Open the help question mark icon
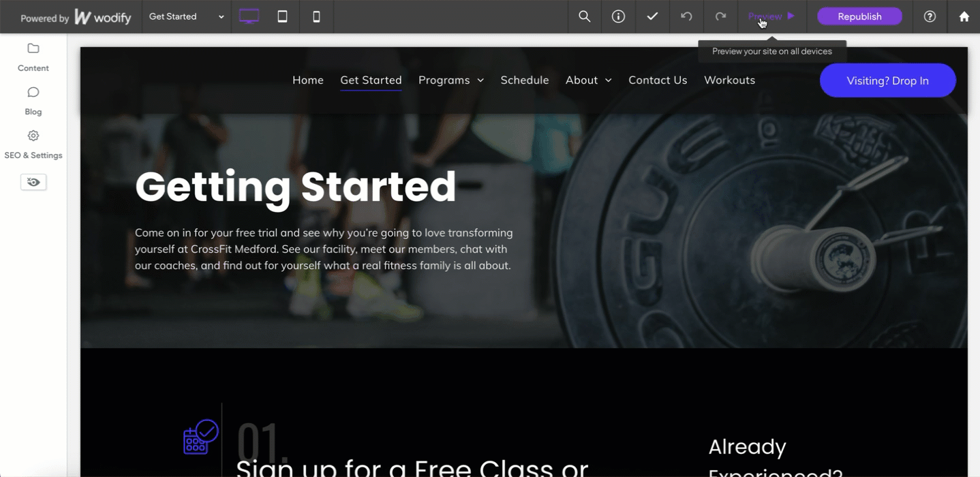Screen dimensions: 980x477 coord(930,16)
